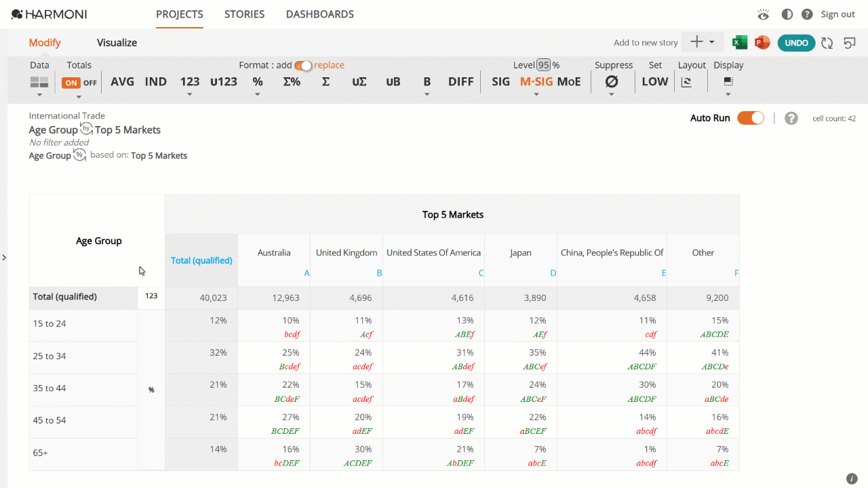Click the UNDO button
868x488 pixels.
pos(796,43)
